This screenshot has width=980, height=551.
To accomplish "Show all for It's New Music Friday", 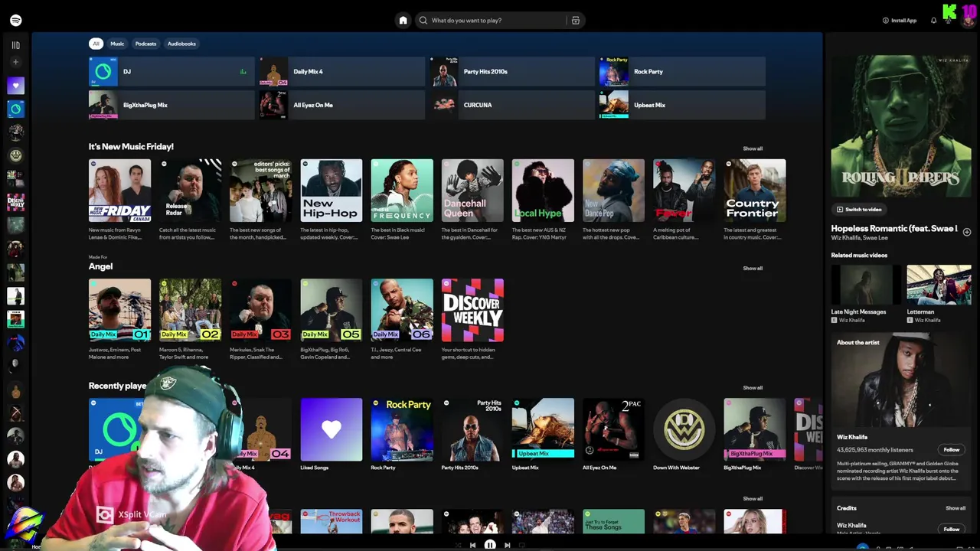I will click(x=753, y=148).
